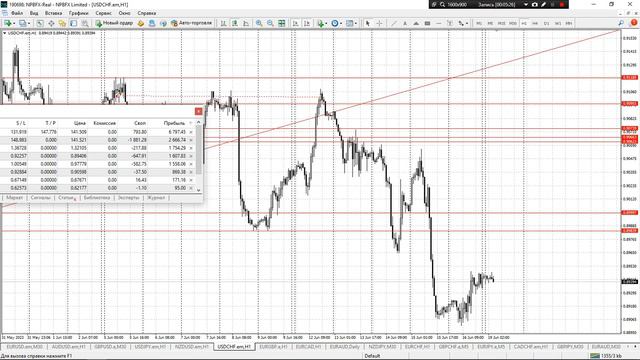The image size is (640, 360).
Task: Click the terminal scrollbar down arrow
Action: [x=199, y=190]
